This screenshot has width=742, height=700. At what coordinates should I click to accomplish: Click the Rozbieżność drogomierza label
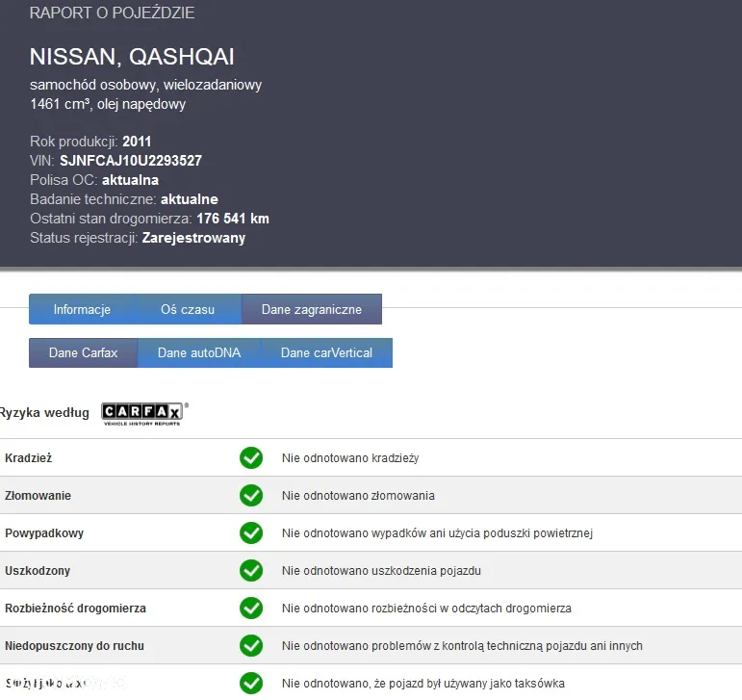(x=75, y=609)
